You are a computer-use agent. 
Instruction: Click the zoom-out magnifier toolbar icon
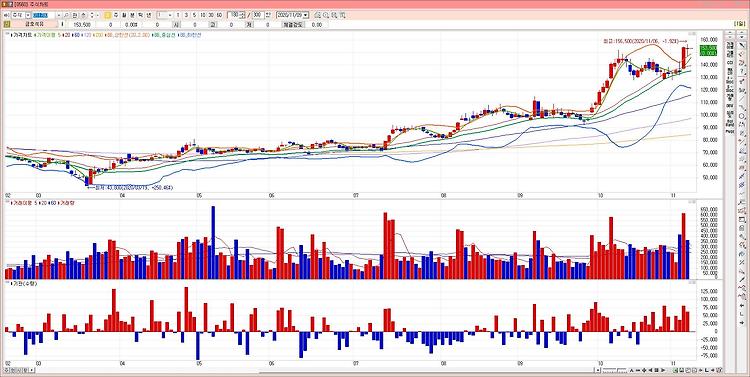[x=334, y=15]
